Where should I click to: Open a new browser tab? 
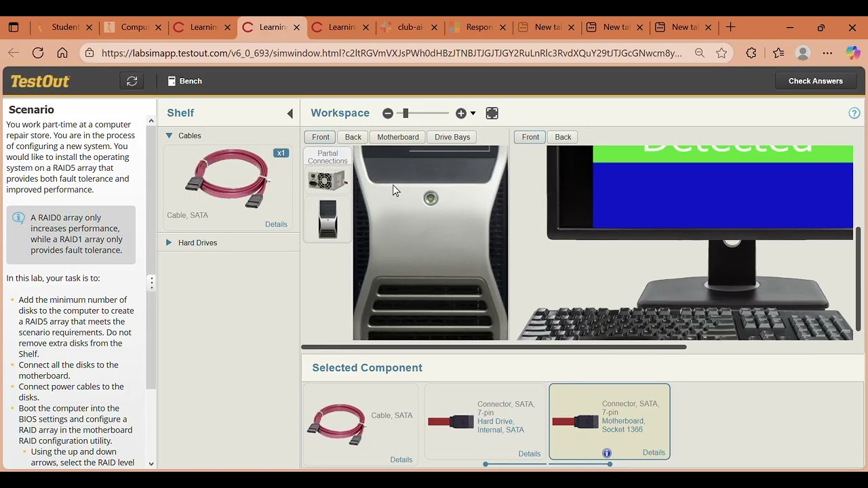[x=730, y=27]
